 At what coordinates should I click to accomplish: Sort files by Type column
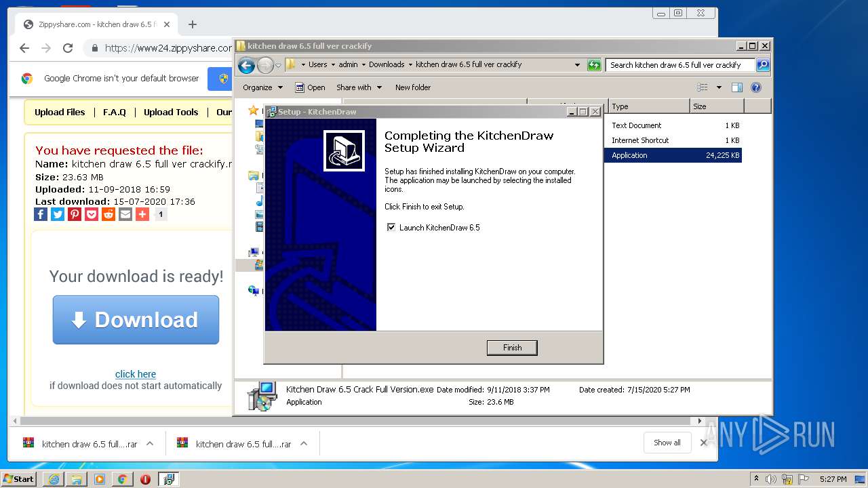648,106
